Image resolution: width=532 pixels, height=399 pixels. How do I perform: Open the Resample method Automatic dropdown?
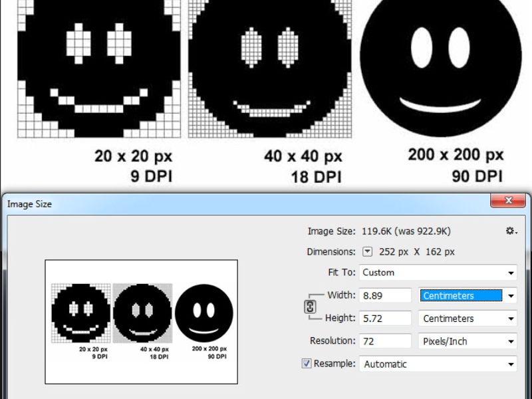438,364
